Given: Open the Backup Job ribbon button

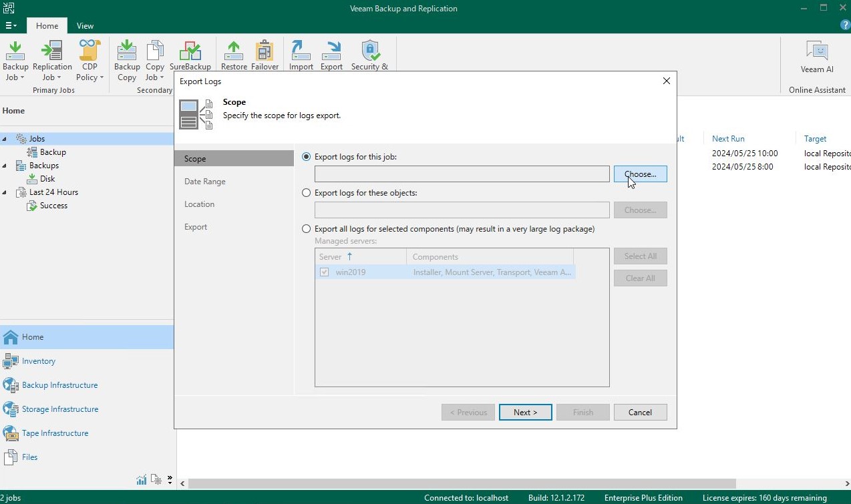Looking at the screenshot, I should tap(15, 61).
